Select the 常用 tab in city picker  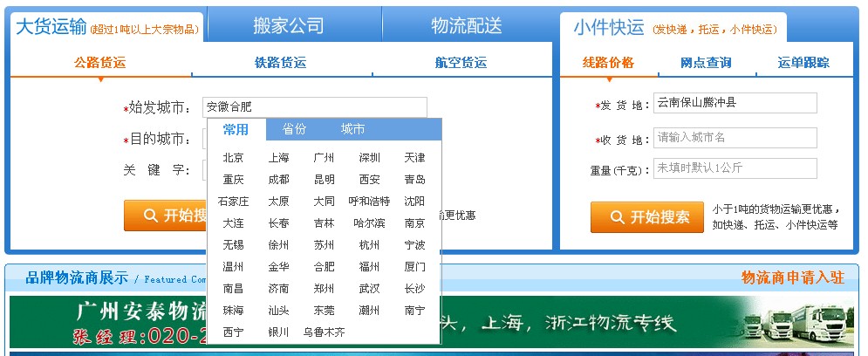[236, 129]
